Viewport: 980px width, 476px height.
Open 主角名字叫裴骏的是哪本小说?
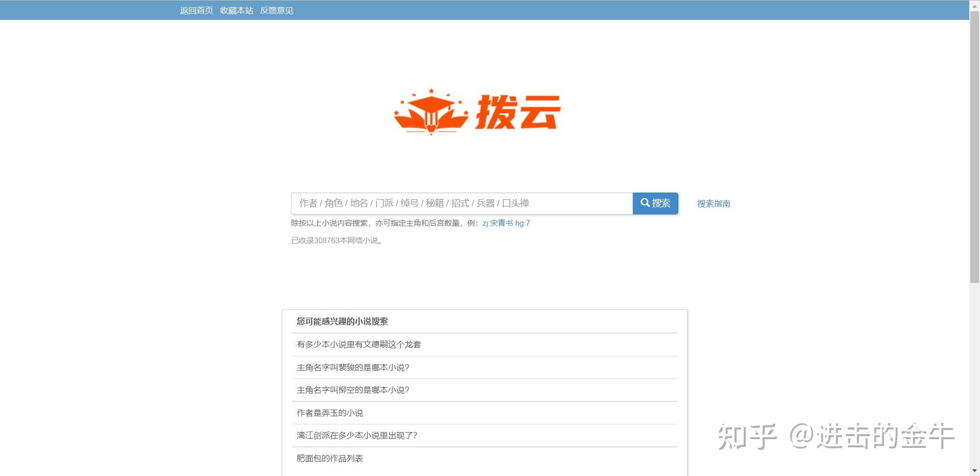click(x=353, y=368)
